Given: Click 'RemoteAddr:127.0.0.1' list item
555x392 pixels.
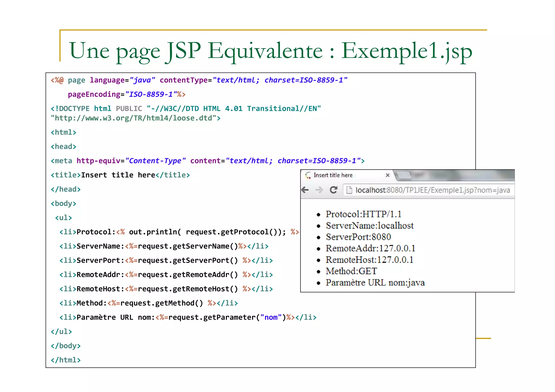Looking at the screenshot, I should [x=370, y=248].
